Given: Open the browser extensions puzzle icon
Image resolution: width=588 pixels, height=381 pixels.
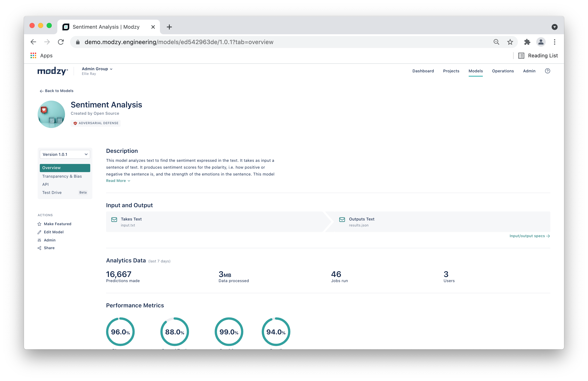Looking at the screenshot, I should click(x=527, y=42).
